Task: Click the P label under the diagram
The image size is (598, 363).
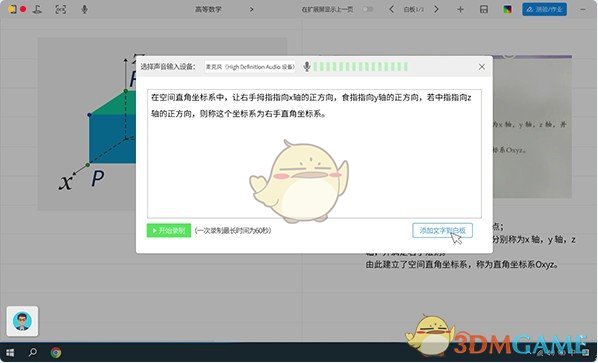Action: pyautogui.click(x=98, y=178)
